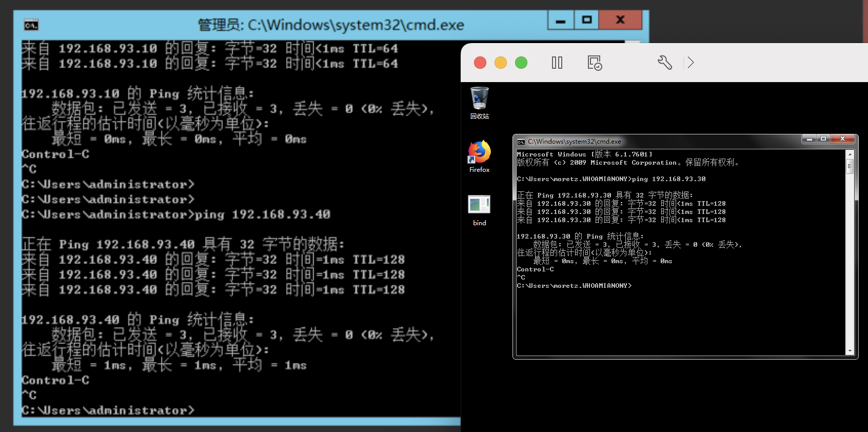
Task: Maximize the Administrator cmd.exe window
Action: point(587,20)
